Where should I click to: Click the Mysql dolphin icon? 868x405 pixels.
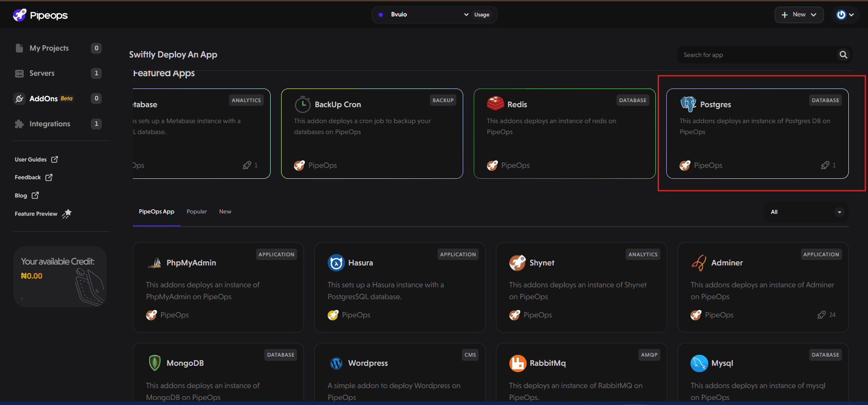pyautogui.click(x=699, y=363)
